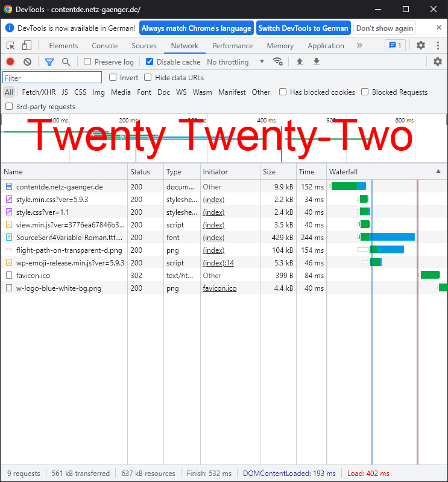Click the file icon of favicon.ico
The width and height of the screenshot is (448, 482).
point(9,275)
